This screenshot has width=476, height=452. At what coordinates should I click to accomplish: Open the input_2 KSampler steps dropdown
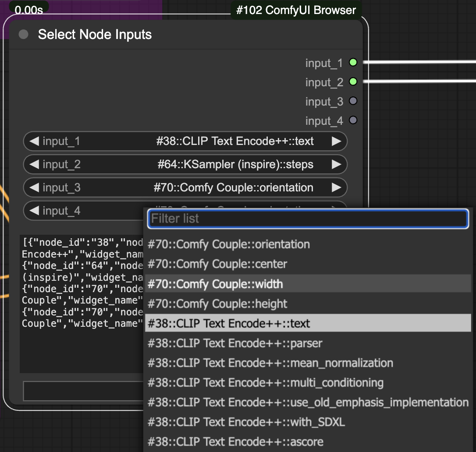click(x=185, y=165)
